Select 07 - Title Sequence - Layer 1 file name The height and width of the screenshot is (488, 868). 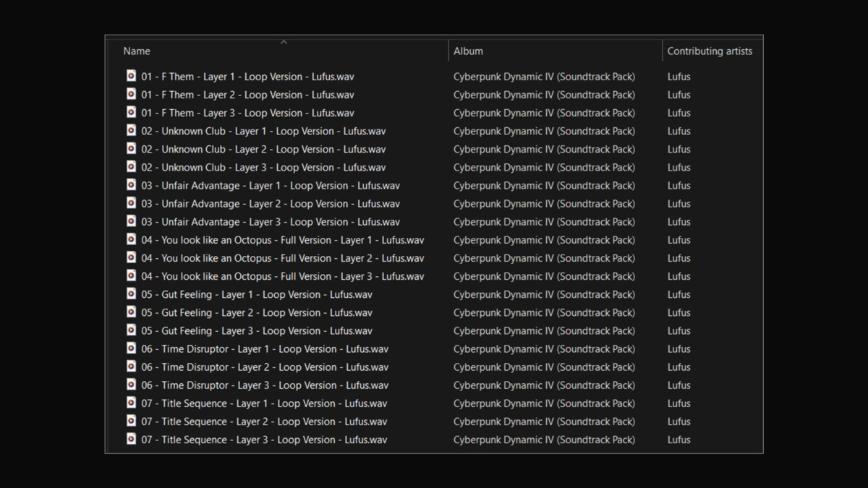[x=264, y=403]
